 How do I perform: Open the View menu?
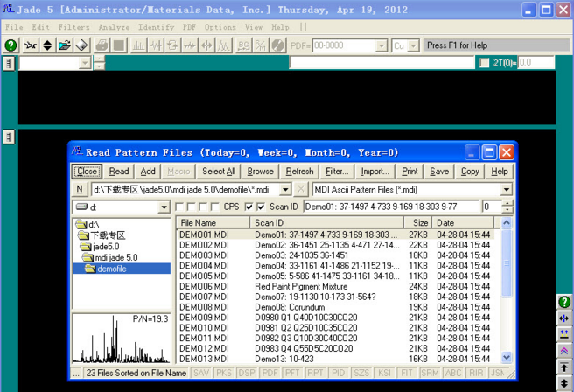click(254, 27)
